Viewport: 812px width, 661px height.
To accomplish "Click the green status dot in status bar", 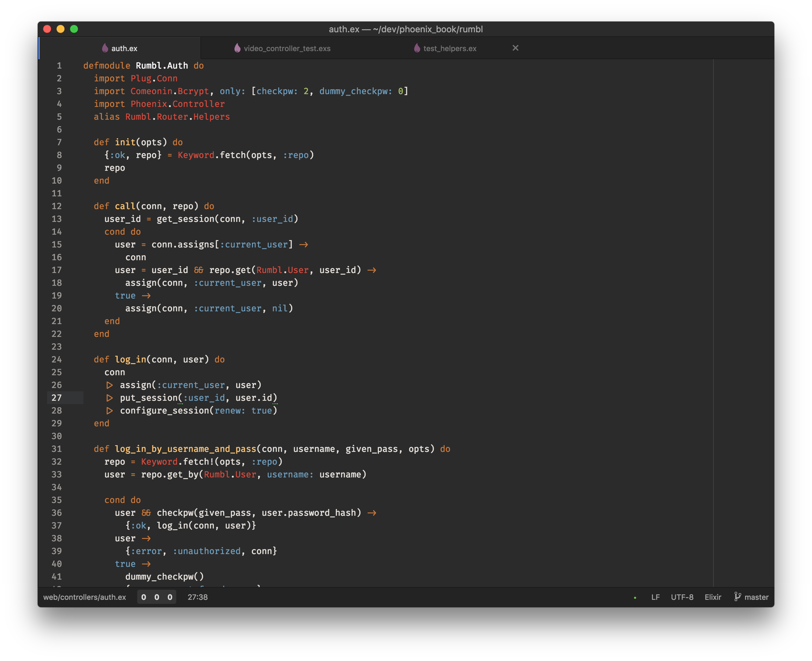I will tap(635, 598).
